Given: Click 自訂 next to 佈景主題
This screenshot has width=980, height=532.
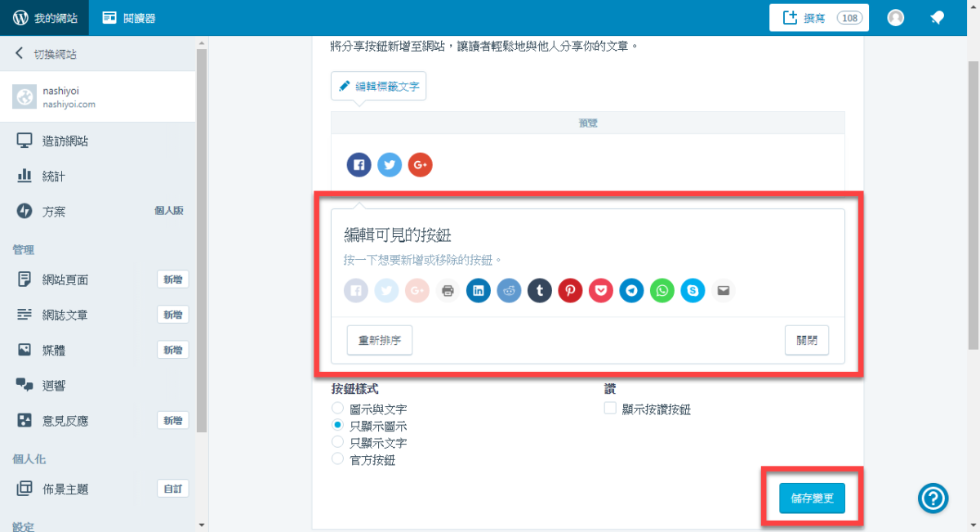Looking at the screenshot, I should (x=172, y=489).
